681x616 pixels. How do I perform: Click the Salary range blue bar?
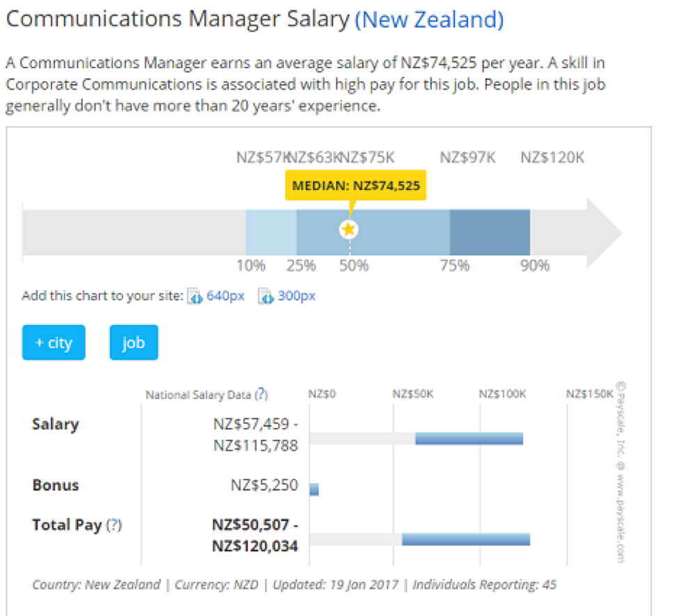pos(469,438)
